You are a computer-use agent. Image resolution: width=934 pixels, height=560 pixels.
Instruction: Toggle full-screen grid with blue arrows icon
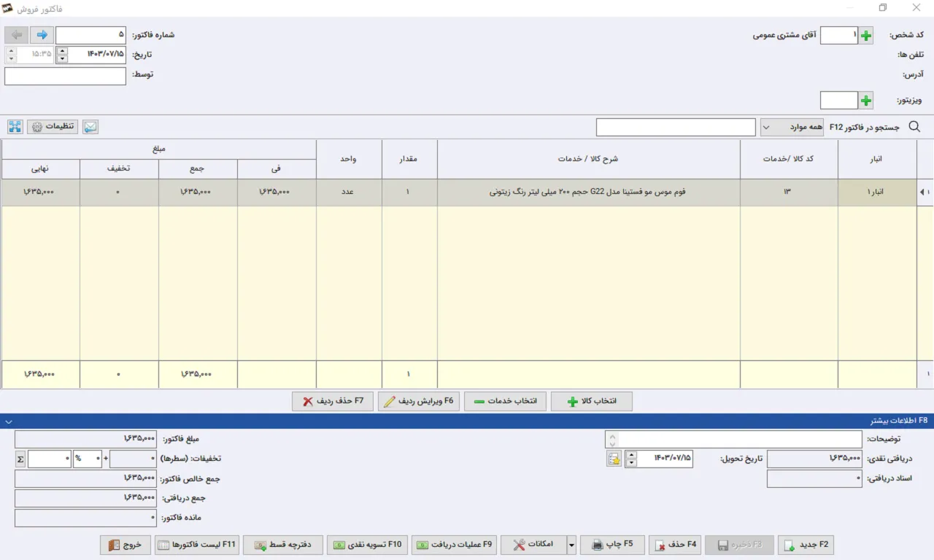(x=15, y=127)
